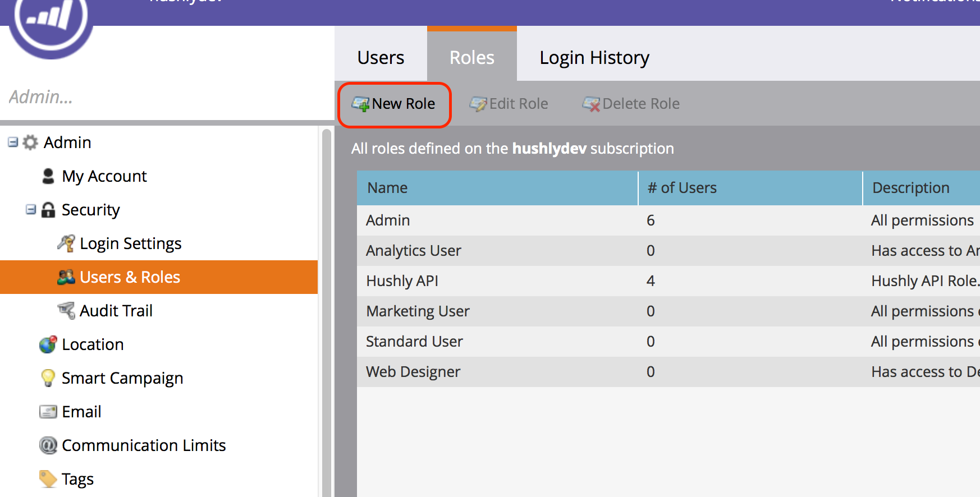
Task: Create a role with New Role
Action: (x=394, y=104)
